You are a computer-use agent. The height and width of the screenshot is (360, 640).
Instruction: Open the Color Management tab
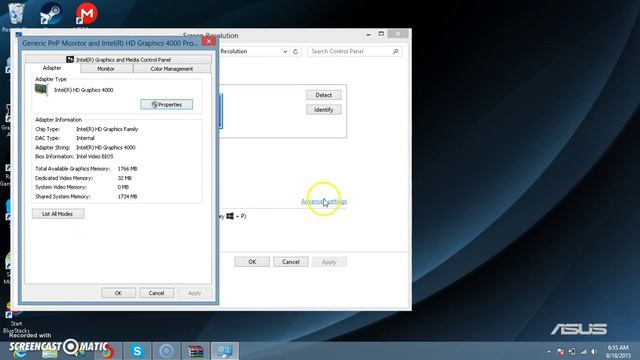(x=172, y=69)
